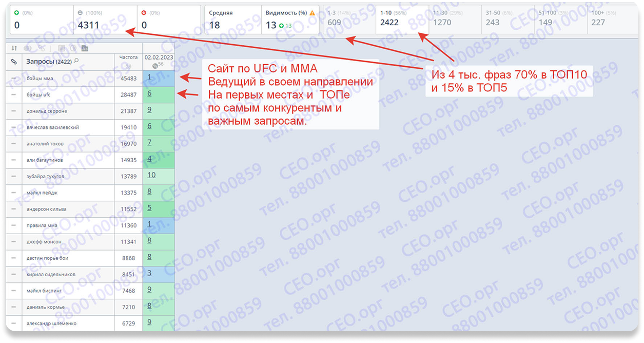This screenshot has height=343, width=644.
Task: Click position cell 3 for кирилл сидельников
Action: (x=149, y=273)
